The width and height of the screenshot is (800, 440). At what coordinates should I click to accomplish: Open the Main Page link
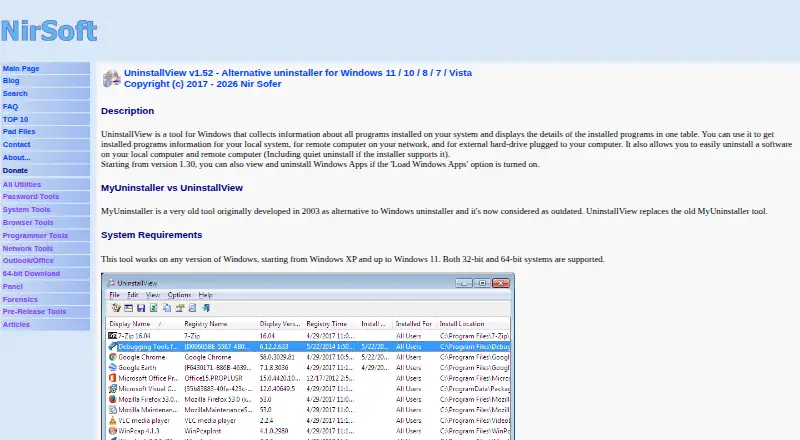click(21, 68)
